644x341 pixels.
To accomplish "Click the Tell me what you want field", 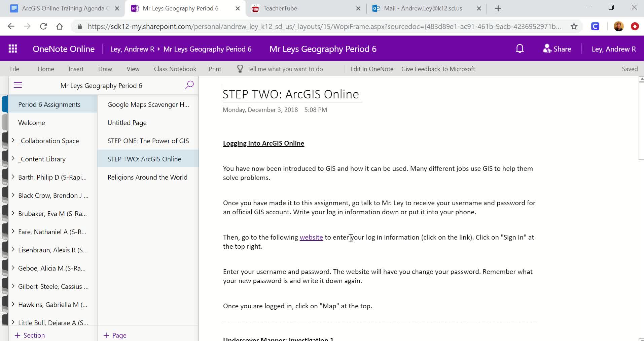I will pyautogui.click(x=285, y=69).
